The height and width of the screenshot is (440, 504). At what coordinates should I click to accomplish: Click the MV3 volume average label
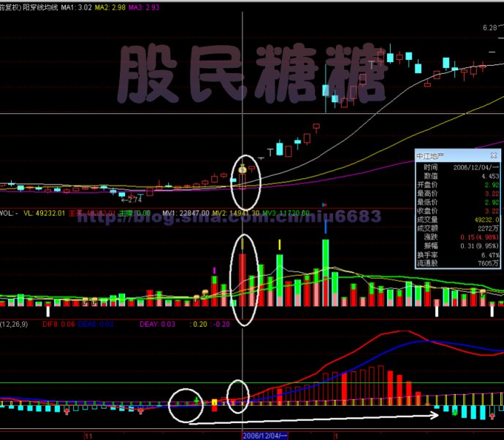pos(286,213)
